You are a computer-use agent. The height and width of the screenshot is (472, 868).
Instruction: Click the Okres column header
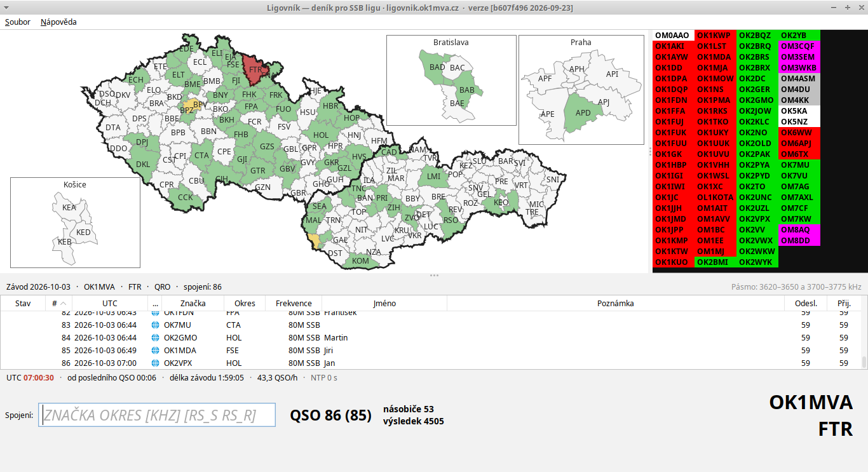245,303
